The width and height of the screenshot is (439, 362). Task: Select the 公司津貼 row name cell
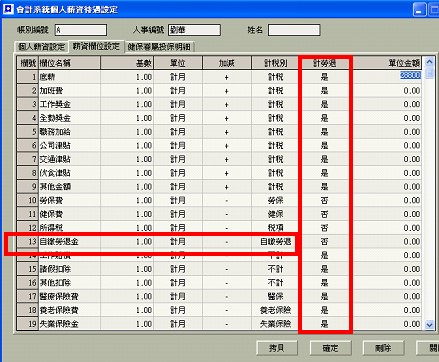[69, 145]
